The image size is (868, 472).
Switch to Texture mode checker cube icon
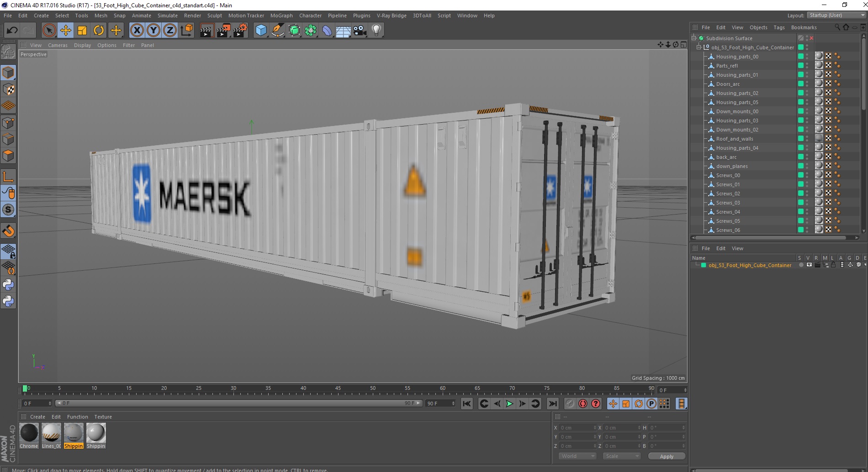tap(8, 89)
